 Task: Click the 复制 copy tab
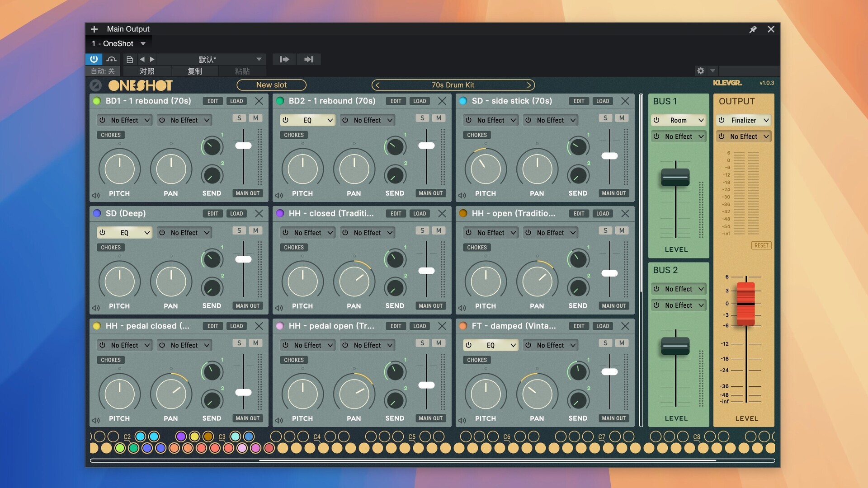point(195,71)
